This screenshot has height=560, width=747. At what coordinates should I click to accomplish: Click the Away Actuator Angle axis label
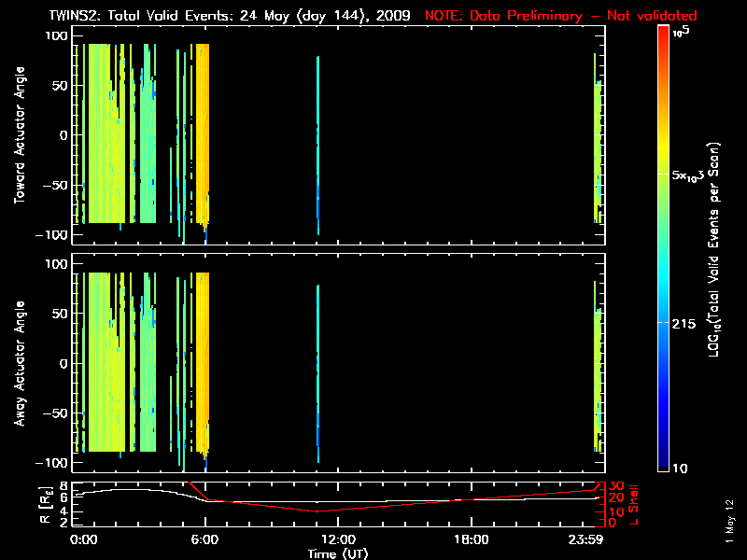coord(19,364)
